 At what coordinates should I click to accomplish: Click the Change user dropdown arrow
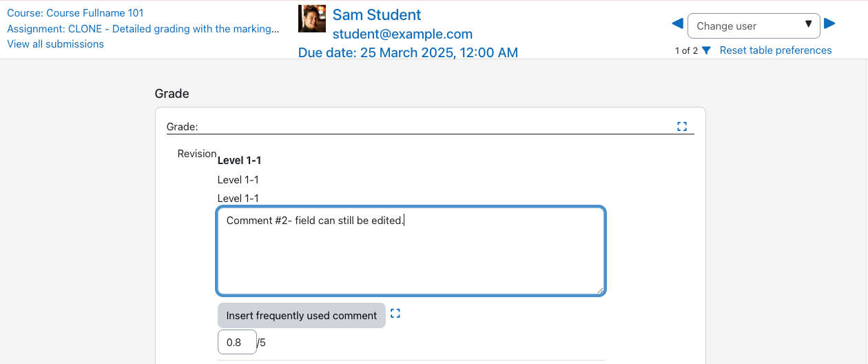pos(808,25)
